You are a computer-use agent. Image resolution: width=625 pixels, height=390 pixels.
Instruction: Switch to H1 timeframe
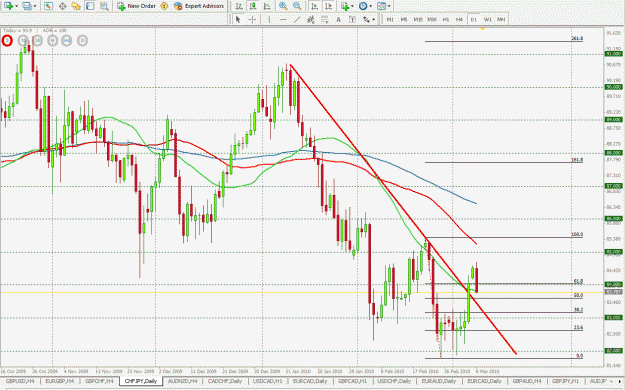point(446,19)
